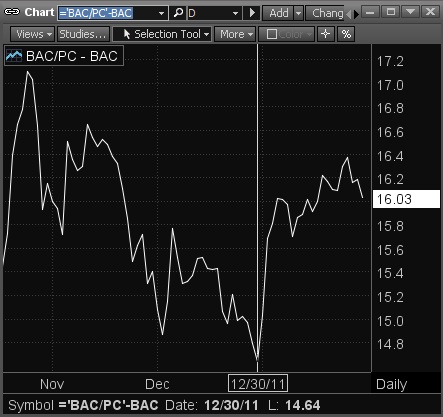Open the Selection Tool dropdown
Viewport: 443px width, 417px height.
[x=162, y=34]
